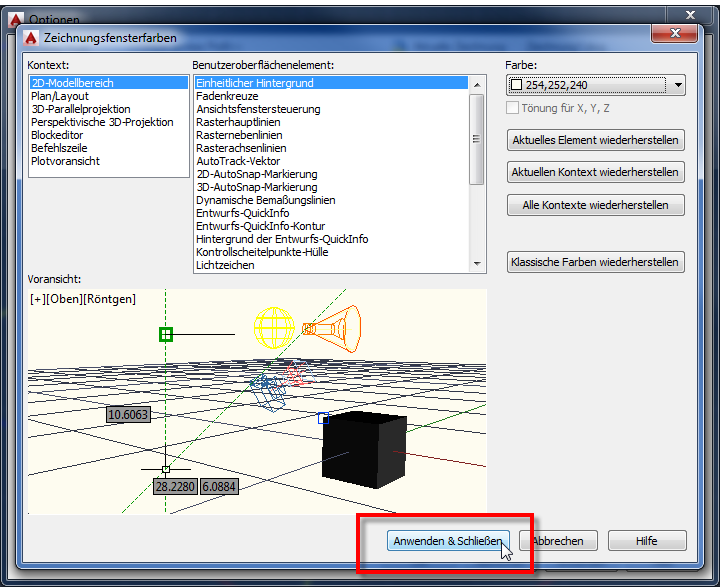This screenshot has height=587, width=720.
Task: Click Anwenden & Schließen button
Action: (449, 541)
